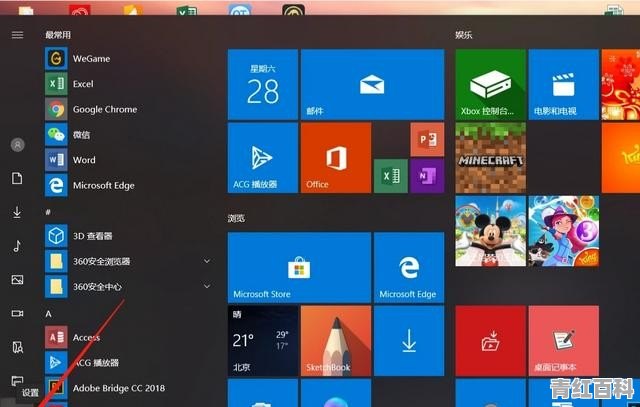640x407 pixels.
Task: Open the small OneNote tile
Action: pyautogui.click(x=427, y=176)
